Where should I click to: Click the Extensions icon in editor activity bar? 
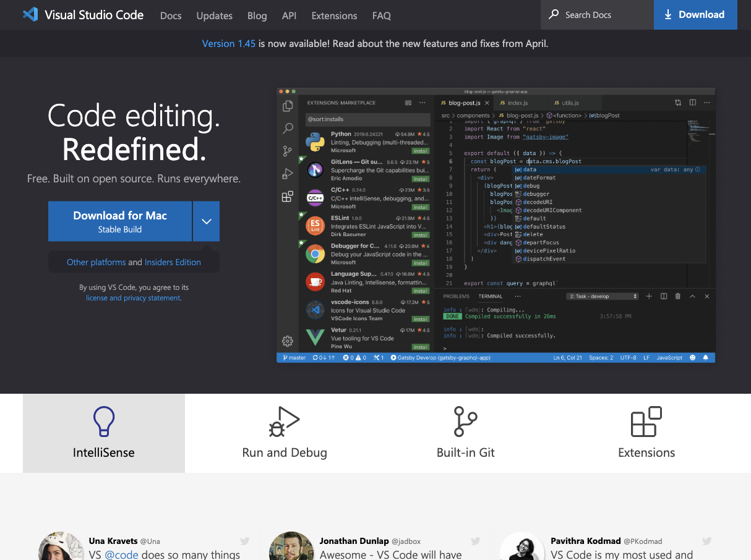(x=288, y=197)
